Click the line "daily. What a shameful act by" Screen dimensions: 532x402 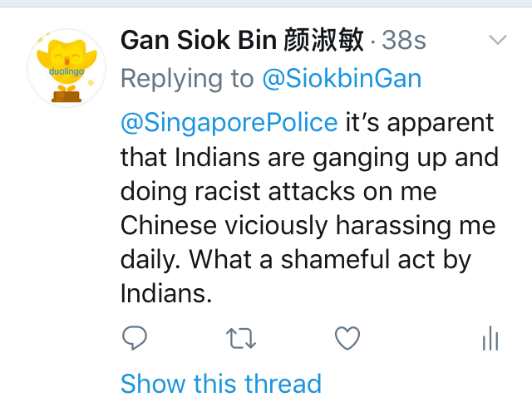point(296,260)
